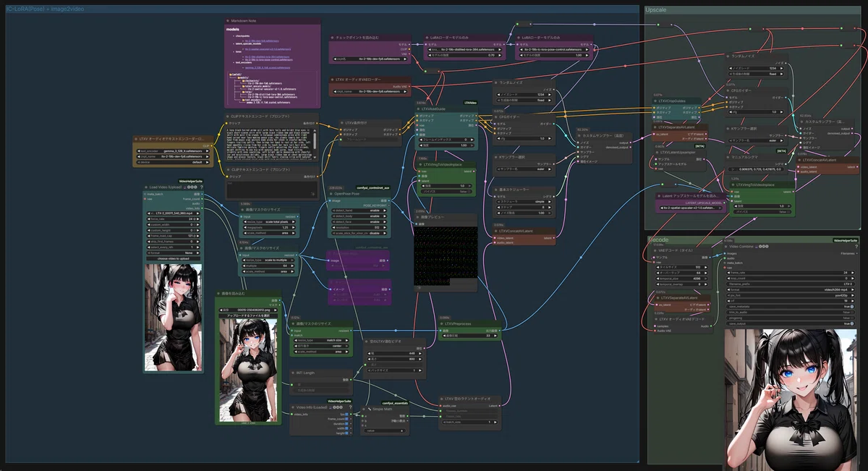Collapse the LTXVAddGuide node dot

(x=419, y=109)
